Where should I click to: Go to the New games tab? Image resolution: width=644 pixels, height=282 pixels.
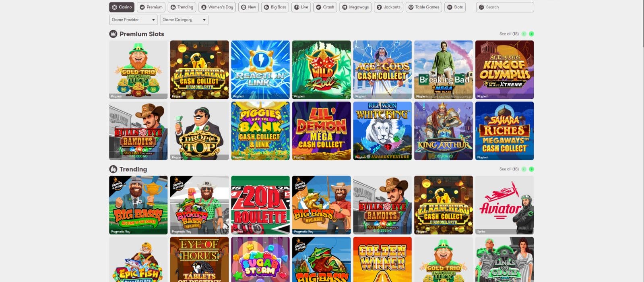[x=248, y=7]
